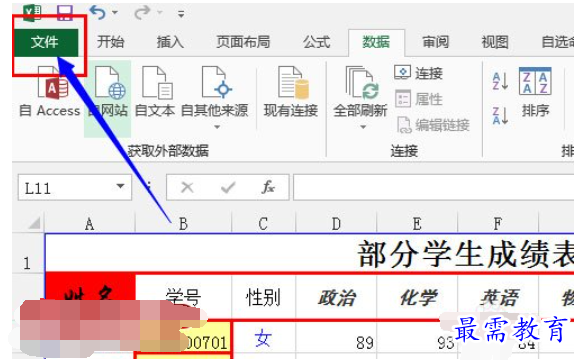Click the cell with value 89
This screenshot has height=361, width=576.
pyautogui.click(x=336, y=338)
